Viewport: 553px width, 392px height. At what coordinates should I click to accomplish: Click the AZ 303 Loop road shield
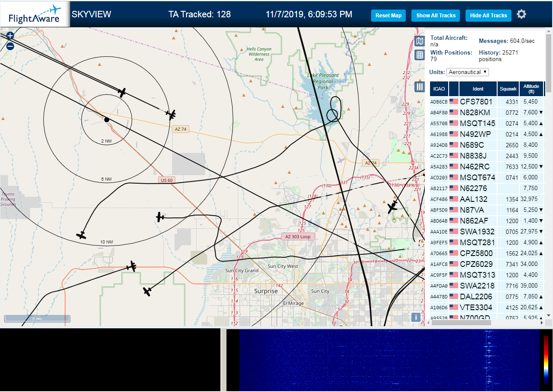click(x=298, y=236)
